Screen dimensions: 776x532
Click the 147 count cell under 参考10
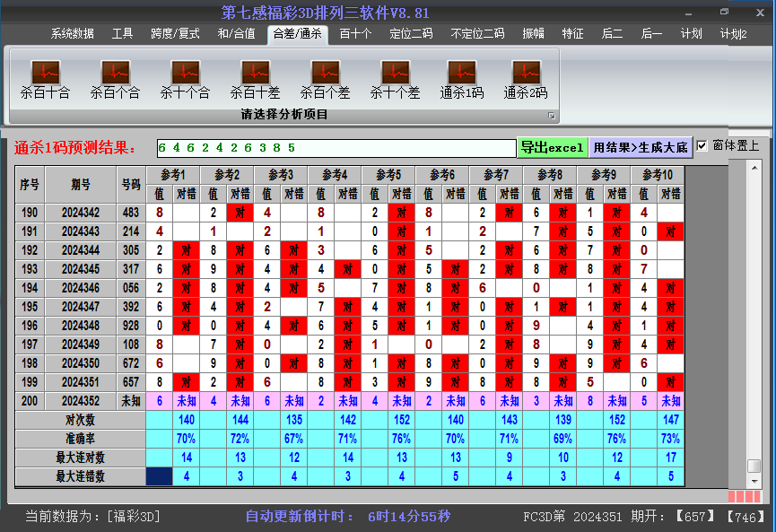670,420
